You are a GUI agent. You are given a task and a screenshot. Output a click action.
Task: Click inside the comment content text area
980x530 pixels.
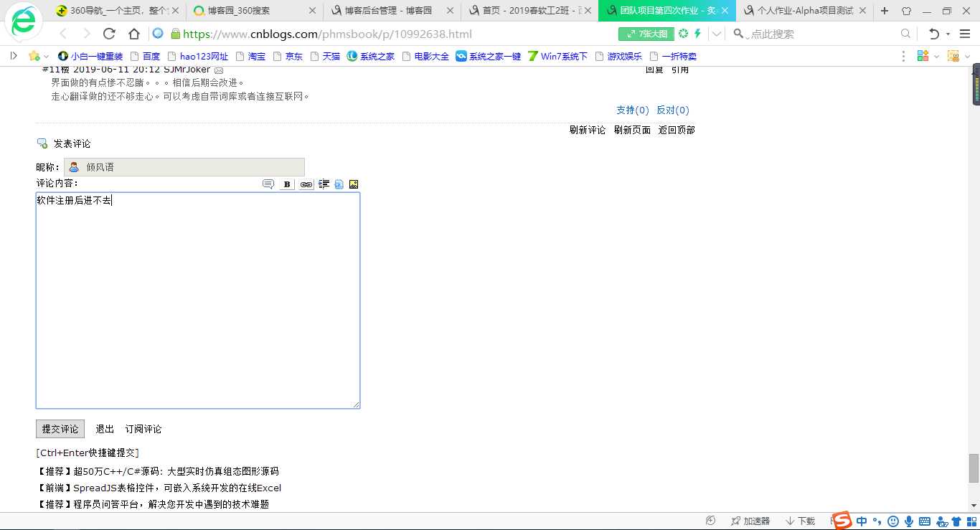[x=198, y=301]
